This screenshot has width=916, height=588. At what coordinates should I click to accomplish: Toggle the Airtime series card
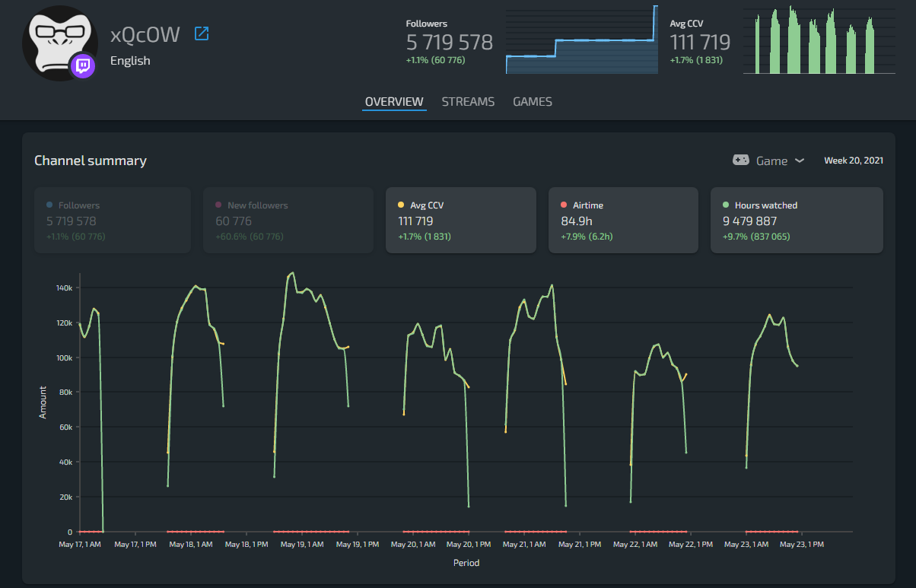click(x=623, y=221)
